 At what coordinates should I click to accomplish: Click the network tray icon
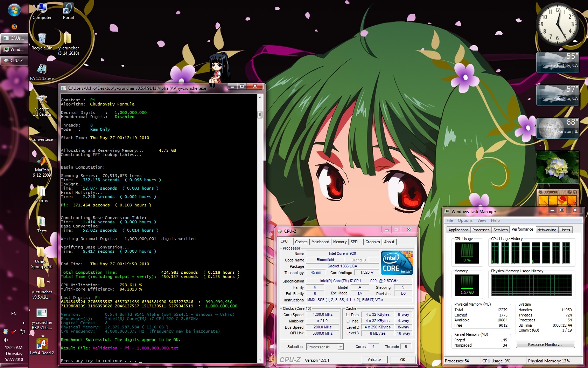(x=22, y=331)
